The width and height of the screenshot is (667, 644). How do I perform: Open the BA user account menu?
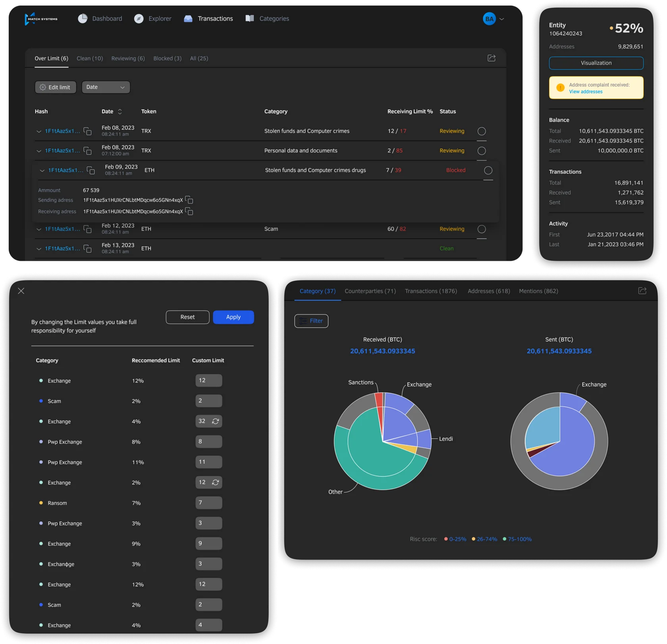(494, 19)
